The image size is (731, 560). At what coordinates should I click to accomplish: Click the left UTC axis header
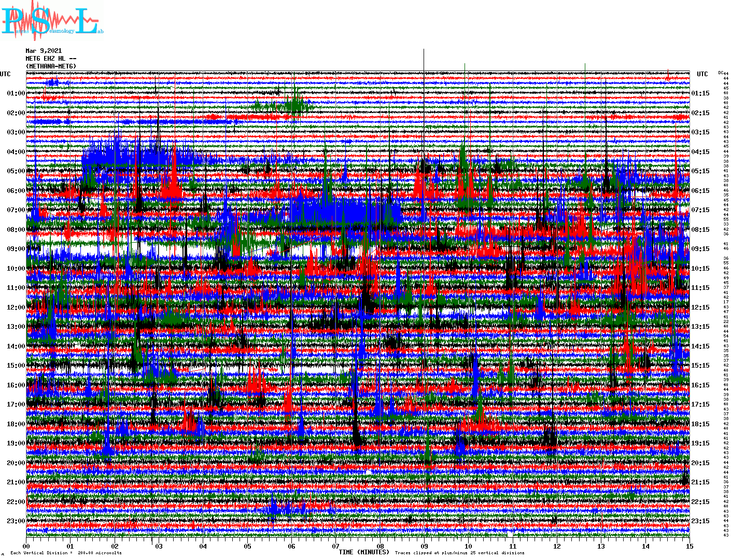5,74
